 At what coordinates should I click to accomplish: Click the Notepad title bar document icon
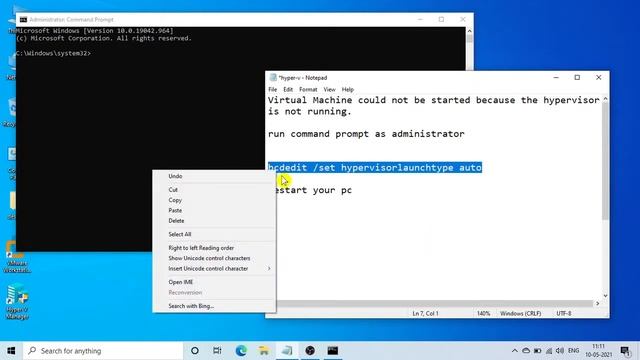click(x=273, y=78)
